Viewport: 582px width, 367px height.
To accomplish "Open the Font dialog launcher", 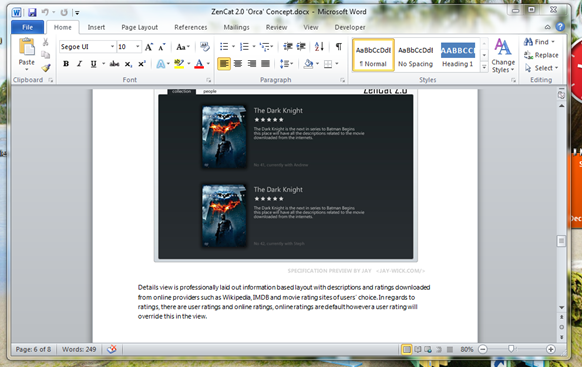I will tap(209, 80).
